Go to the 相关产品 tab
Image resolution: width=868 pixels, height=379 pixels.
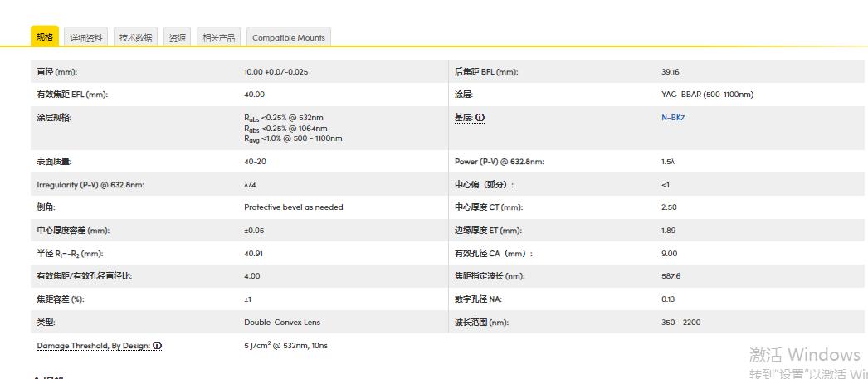219,37
